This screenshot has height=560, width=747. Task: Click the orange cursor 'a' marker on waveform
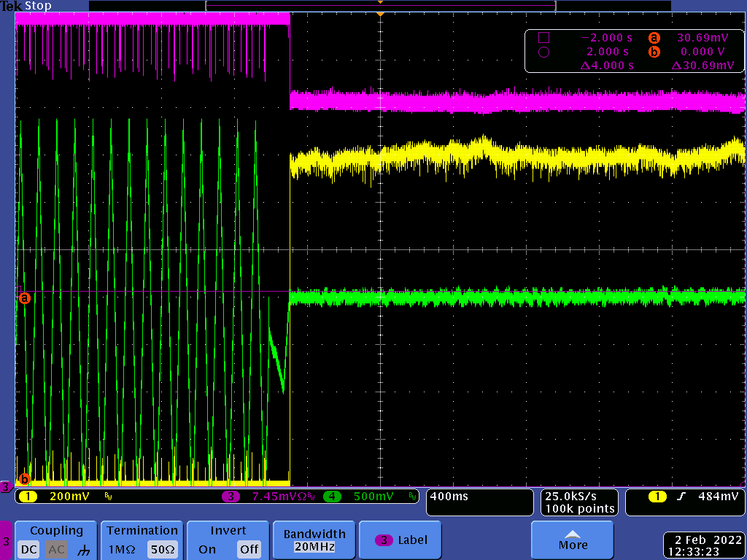[24, 298]
